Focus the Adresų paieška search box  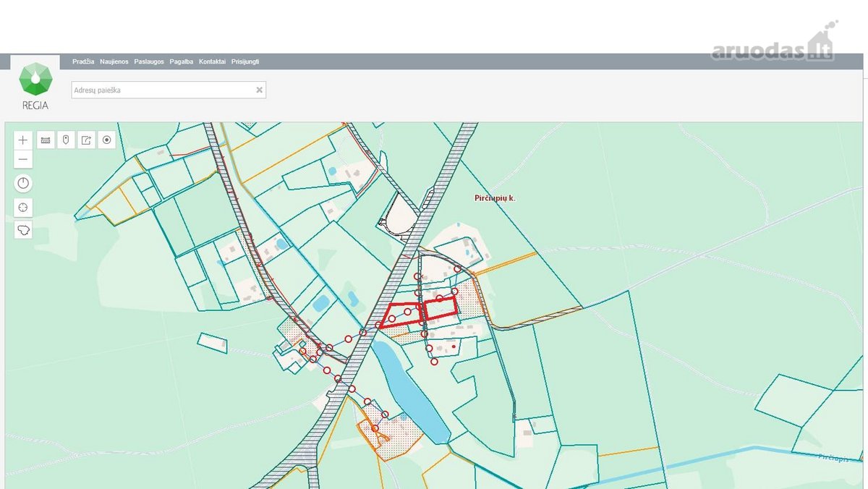coord(169,90)
